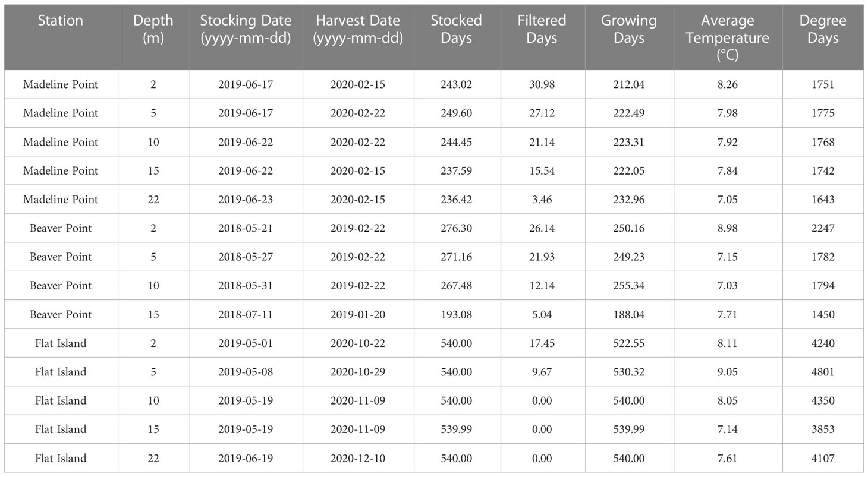Select the Depth (m) column header
Viewport: 868px width, 477px height.
(x=153, y=29)
